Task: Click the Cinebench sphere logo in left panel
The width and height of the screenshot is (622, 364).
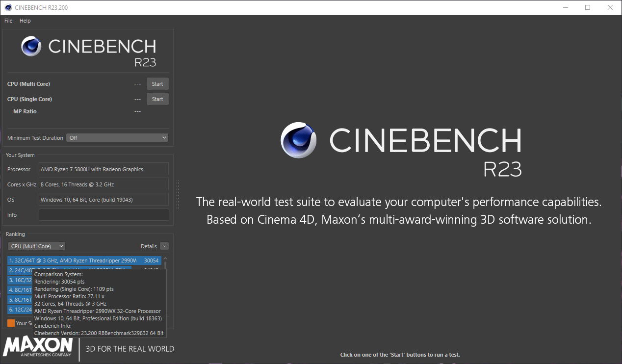Action: coord(31,46)
